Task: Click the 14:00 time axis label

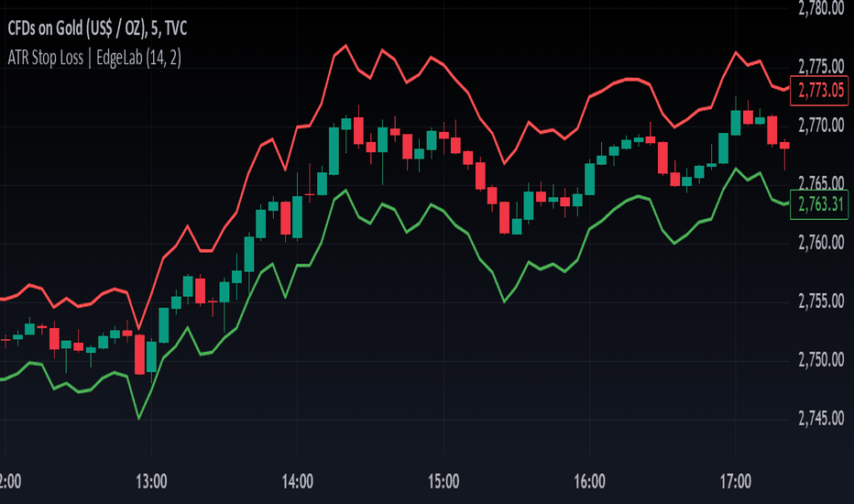Action: click(298, 482)
